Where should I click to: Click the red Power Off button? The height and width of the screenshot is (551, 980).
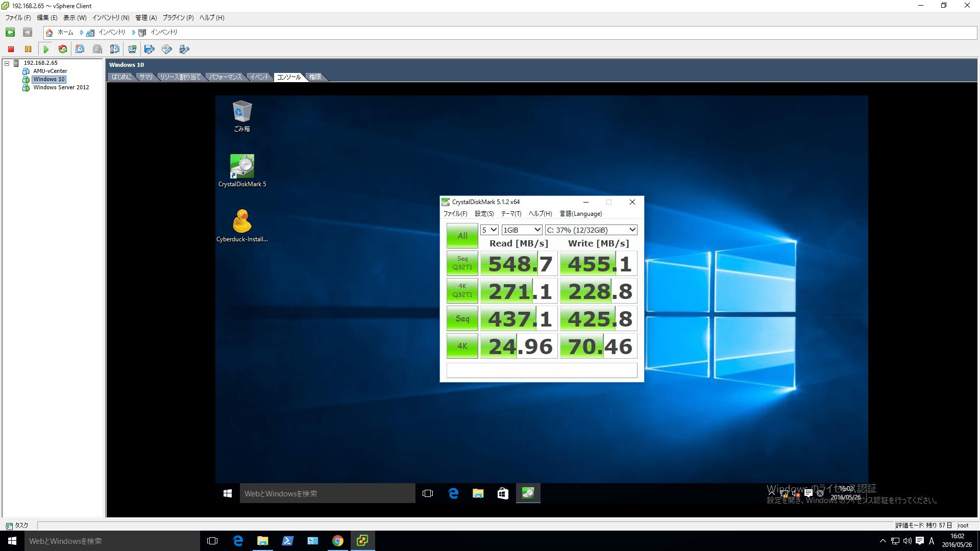[11, 49]
